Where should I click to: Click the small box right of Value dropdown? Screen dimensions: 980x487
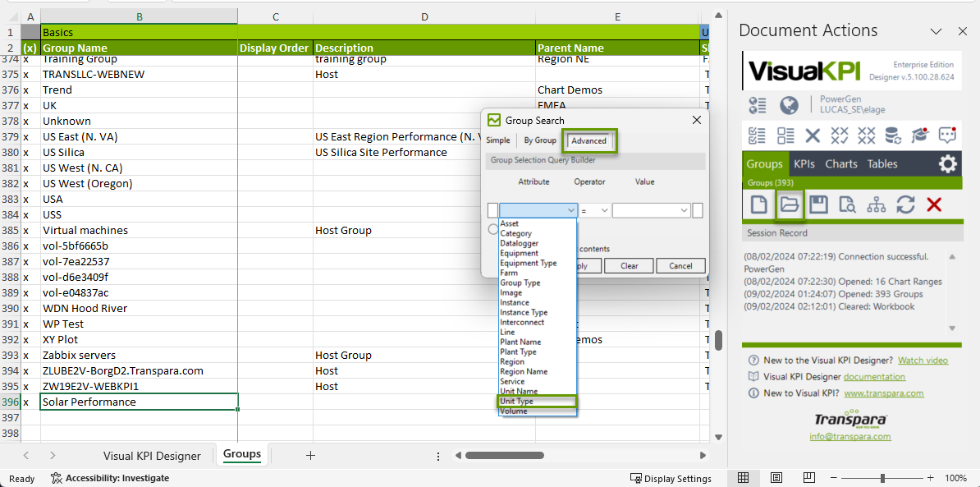pos(698,211)
